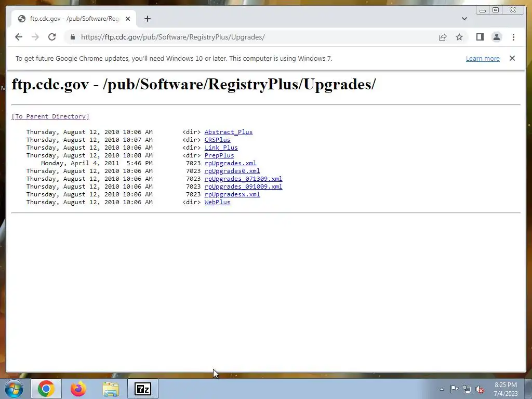Screen dimensions: 532x399
Task: Open a new tab with plus button
Action: 147,19
